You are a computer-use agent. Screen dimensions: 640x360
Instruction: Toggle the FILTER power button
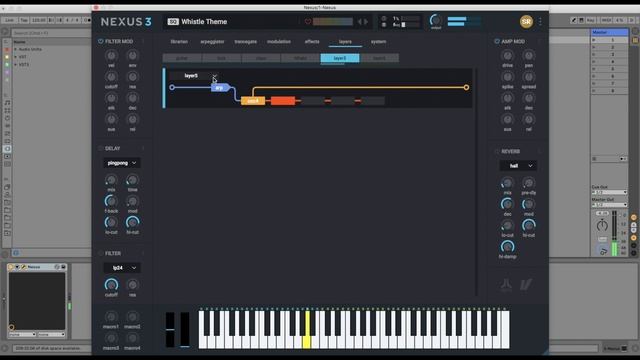click(100, 253)
